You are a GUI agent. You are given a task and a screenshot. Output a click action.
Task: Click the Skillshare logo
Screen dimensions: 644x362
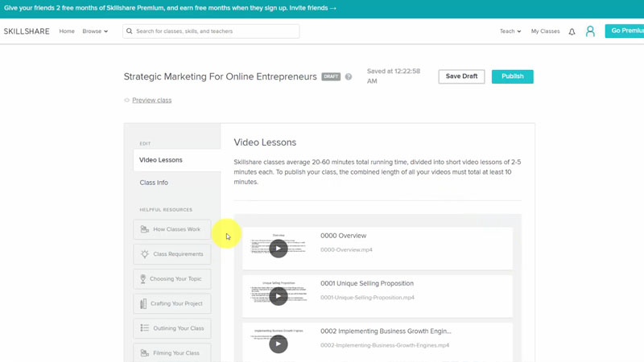27,31
